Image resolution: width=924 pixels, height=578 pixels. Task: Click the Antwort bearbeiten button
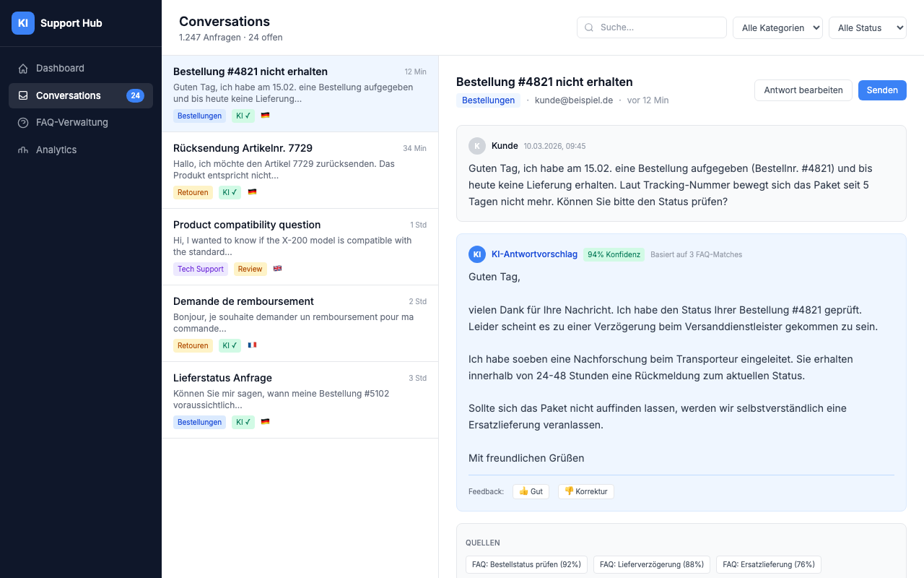[803, 90]
